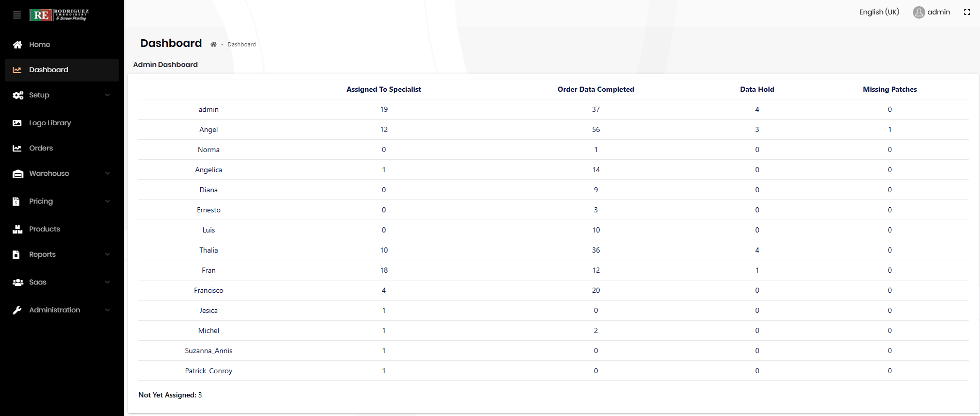Select the Francisco row name
Image resolution: width=980 pixels, height=416 pixels.
pyautogui.click(x=208, y=291)
